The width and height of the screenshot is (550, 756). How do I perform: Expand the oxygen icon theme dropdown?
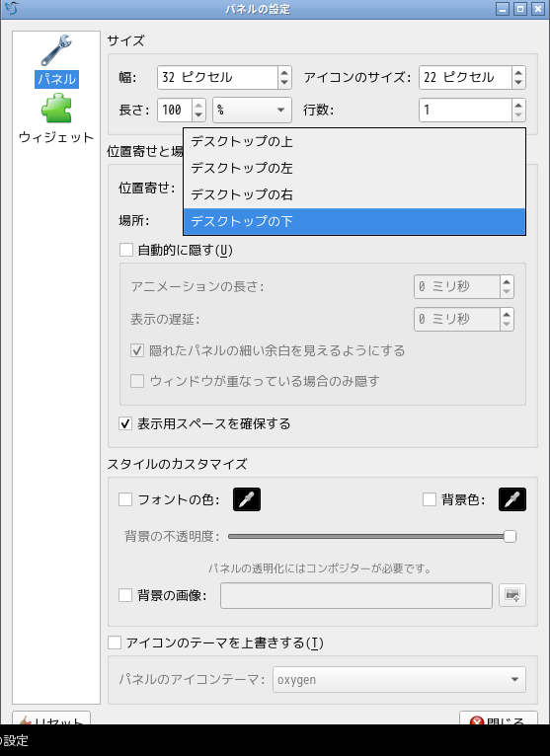coord(399,680)
